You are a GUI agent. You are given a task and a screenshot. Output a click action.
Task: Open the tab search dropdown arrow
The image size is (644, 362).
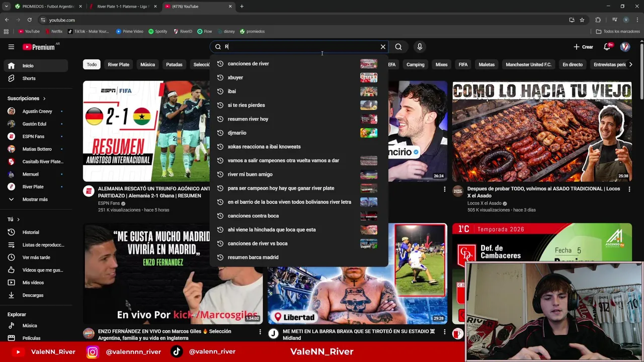7,7
